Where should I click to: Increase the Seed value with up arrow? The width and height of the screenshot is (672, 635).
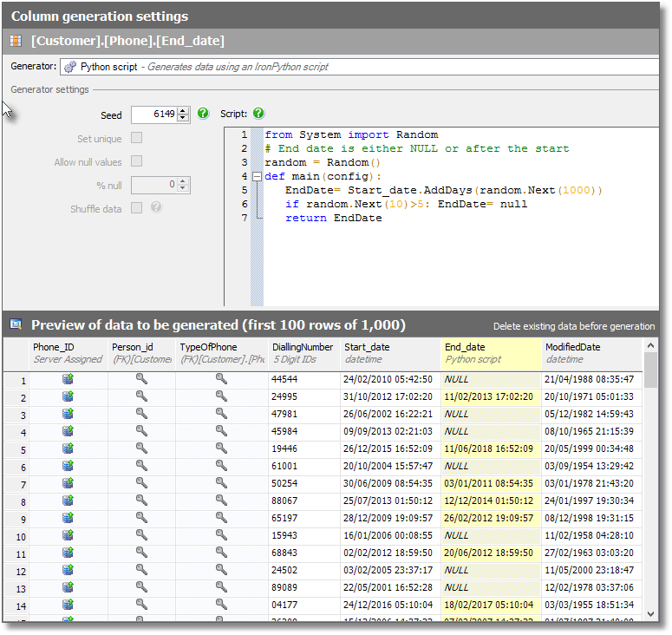pyautogui.click(x=183, y=111)
